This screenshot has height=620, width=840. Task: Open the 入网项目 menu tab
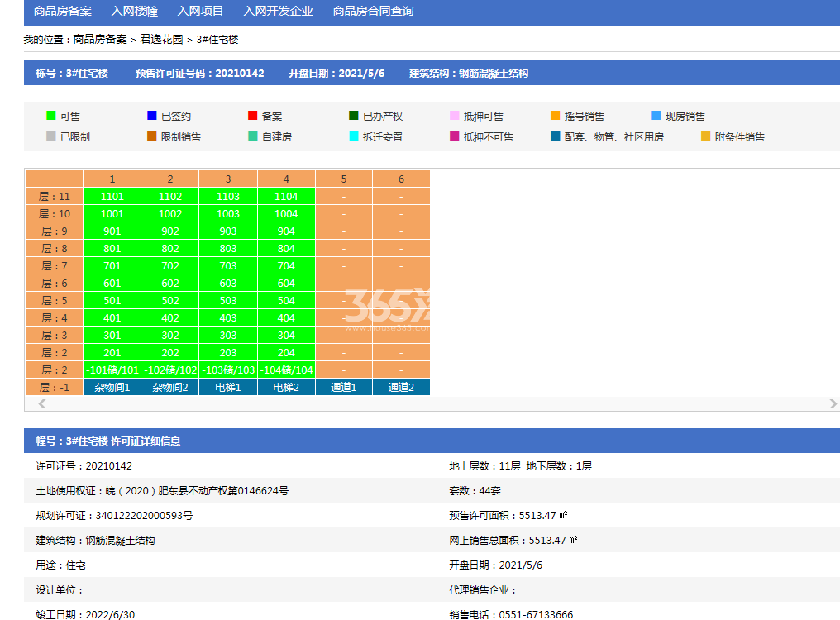point(200,11)
